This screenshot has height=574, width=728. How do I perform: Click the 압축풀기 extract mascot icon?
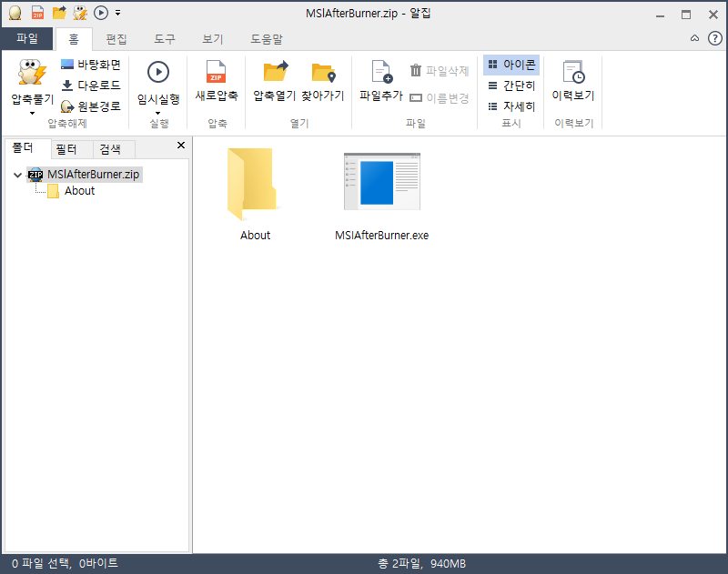click(33, 73)
